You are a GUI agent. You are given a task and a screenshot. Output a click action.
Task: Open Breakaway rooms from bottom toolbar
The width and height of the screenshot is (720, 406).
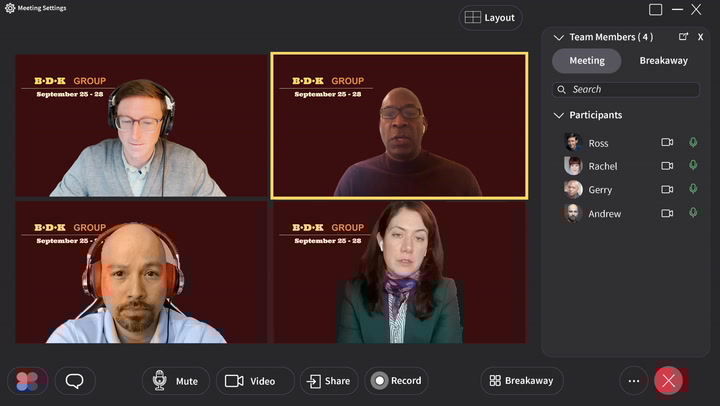pyautogui.click(x=522, y=381)
